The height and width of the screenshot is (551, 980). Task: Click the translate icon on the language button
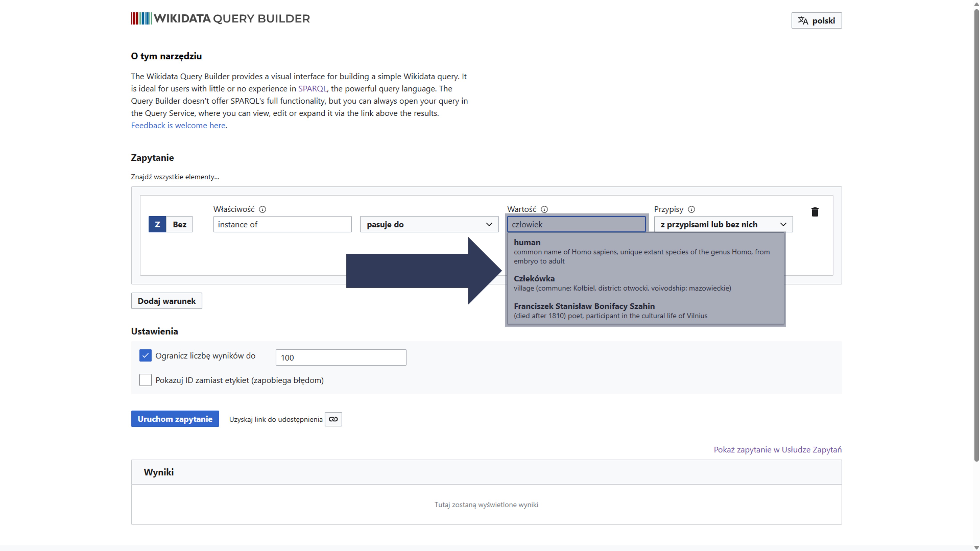pos(803,20)
